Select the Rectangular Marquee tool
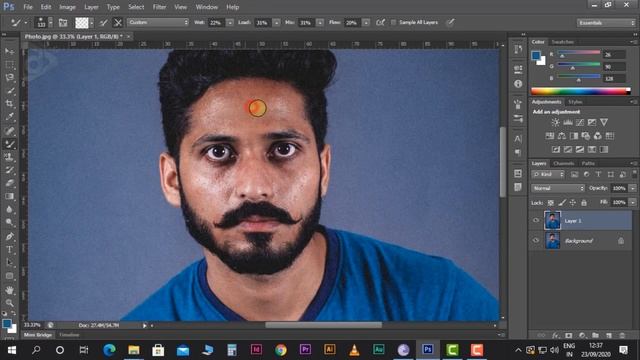This screenshot has width=640, height=360. click(9, 64)
